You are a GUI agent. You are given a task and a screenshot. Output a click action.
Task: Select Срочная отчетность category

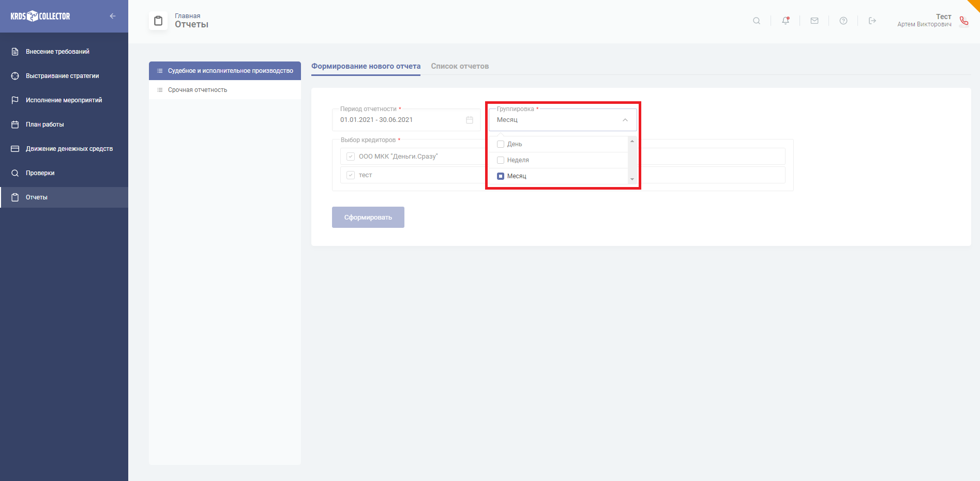coord(225,90)
